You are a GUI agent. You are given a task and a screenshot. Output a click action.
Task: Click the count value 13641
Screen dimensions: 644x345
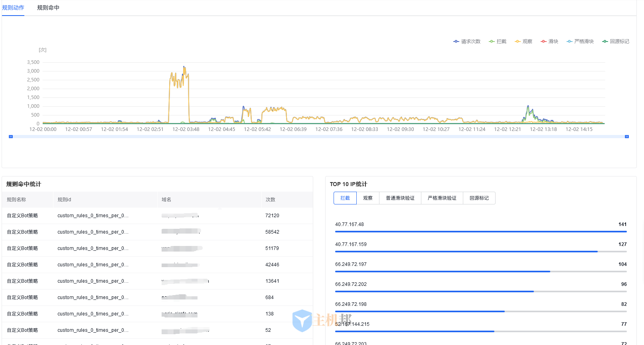(x=272, y=281)
